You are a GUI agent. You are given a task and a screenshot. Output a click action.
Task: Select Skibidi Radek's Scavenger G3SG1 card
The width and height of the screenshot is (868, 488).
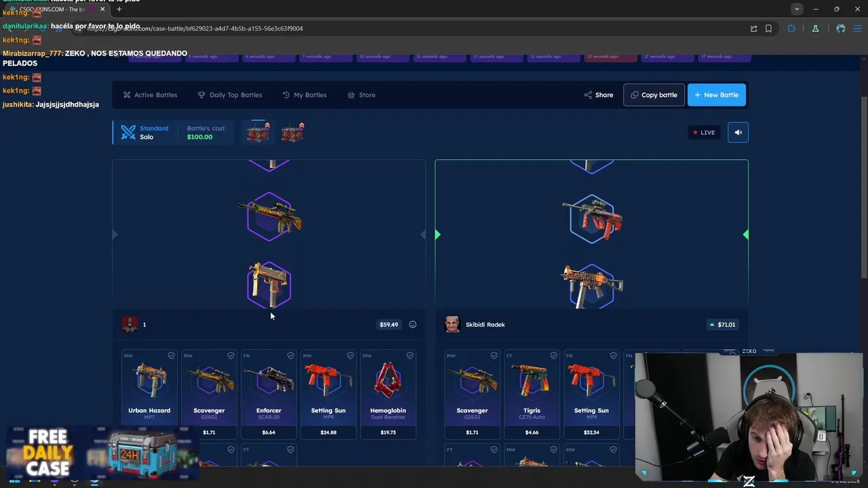point(472,394)
